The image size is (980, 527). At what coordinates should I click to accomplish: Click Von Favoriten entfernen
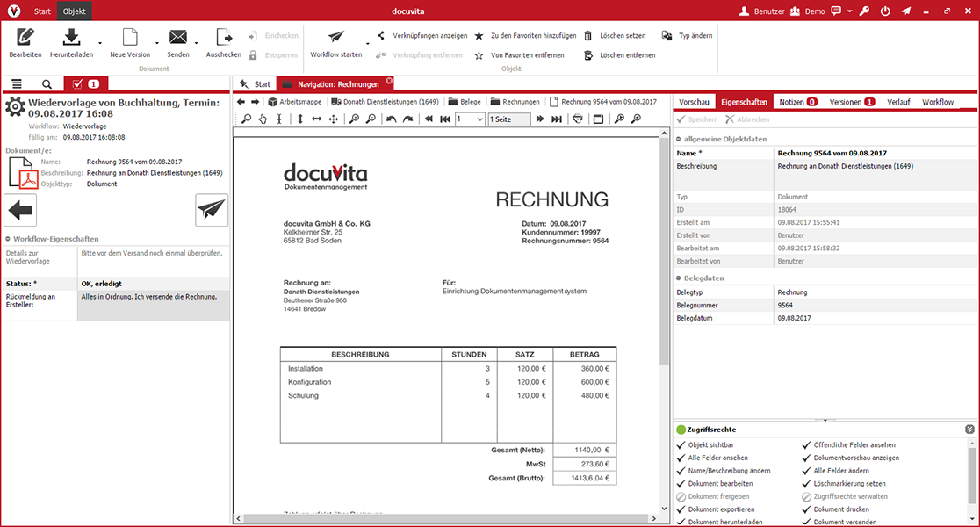[519, 55]
